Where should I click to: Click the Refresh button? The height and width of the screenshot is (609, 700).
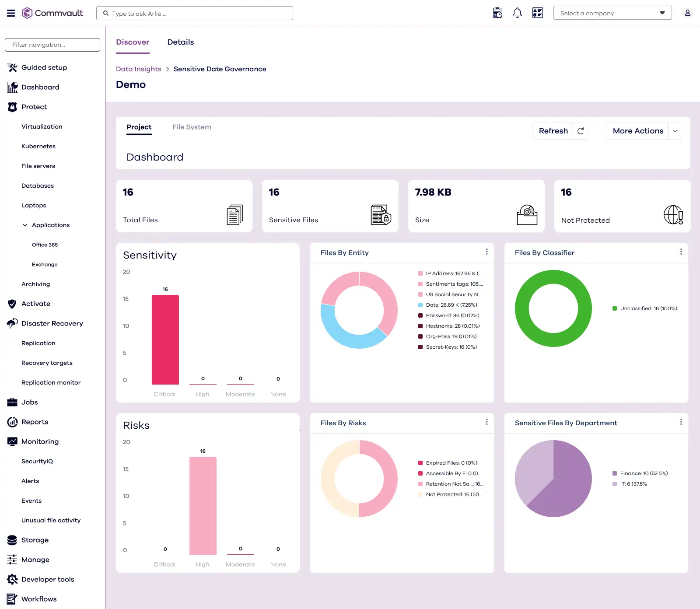point(553,131)
